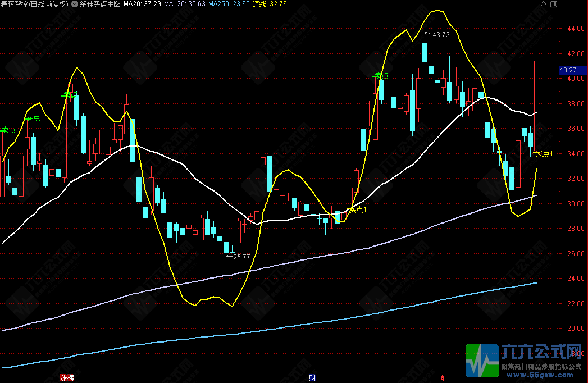This screenshot has height=383, width=588.
Task: Click the 20.00 price axis label
Action: 576,329
